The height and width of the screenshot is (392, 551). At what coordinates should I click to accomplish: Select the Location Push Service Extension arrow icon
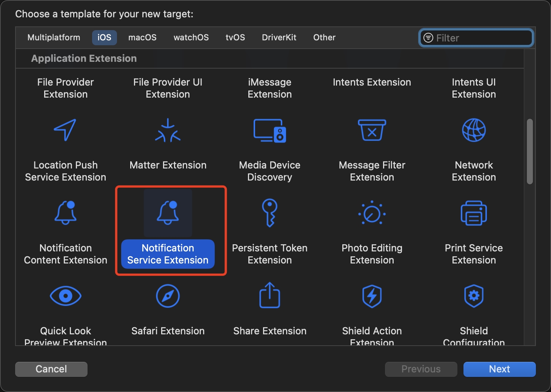(x=65, y=130)
